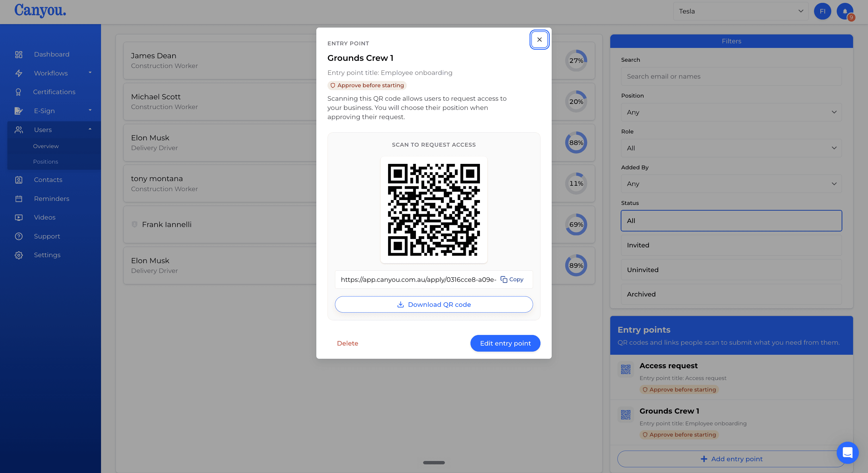Expand the E-Sign submenu arrow
The height and width of the screenshot is (473, 868).
tap(90, 110)
